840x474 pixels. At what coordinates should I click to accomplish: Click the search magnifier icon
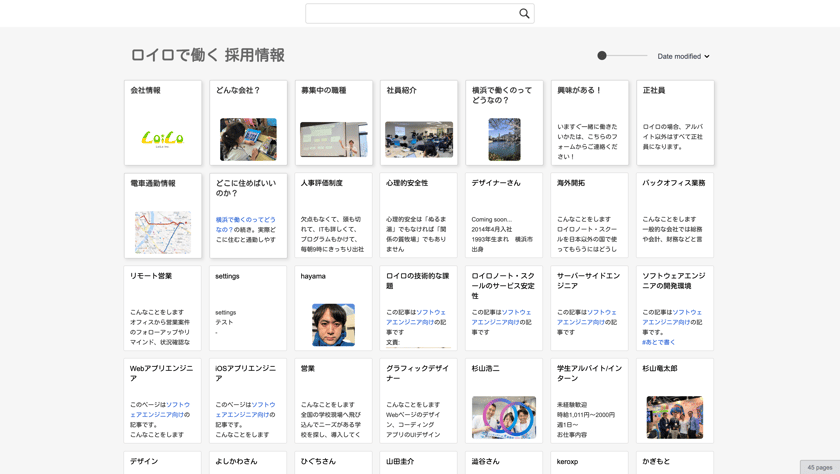pyautogui.click(x=524, y=14)
